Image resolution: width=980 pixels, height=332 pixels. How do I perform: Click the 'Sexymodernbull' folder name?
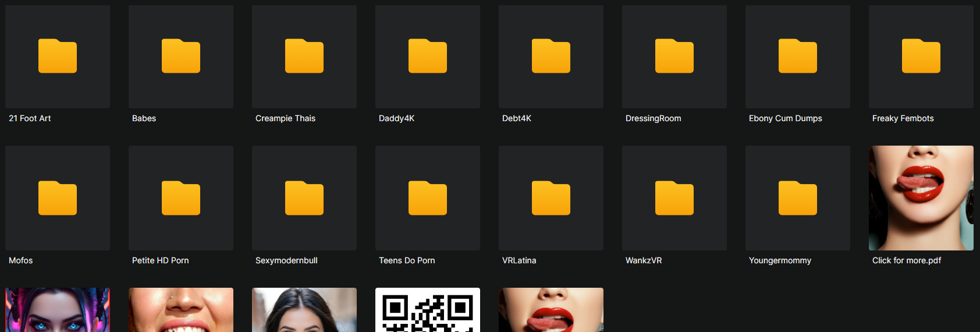(286, 260)
